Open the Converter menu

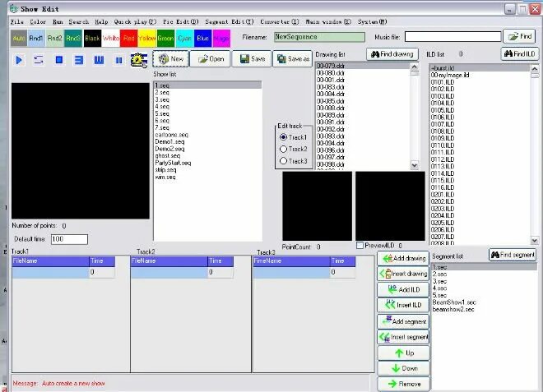280,21
